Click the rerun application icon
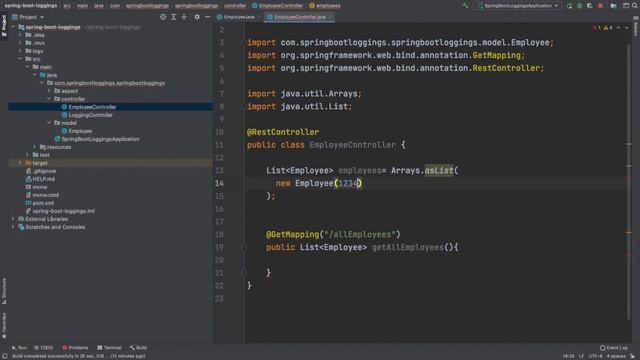The width and height of the screenshot is (640, 360). pyautogui.click(x=569, y=6)
